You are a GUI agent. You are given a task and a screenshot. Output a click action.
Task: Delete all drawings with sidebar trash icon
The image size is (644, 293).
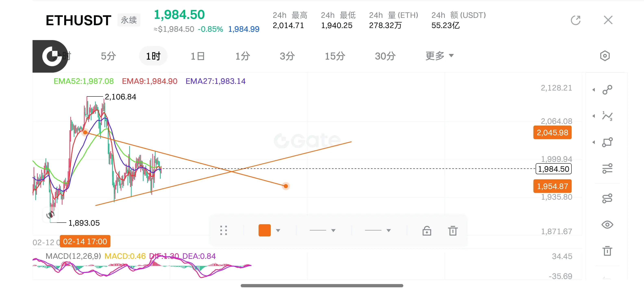(x=607, y=251)
